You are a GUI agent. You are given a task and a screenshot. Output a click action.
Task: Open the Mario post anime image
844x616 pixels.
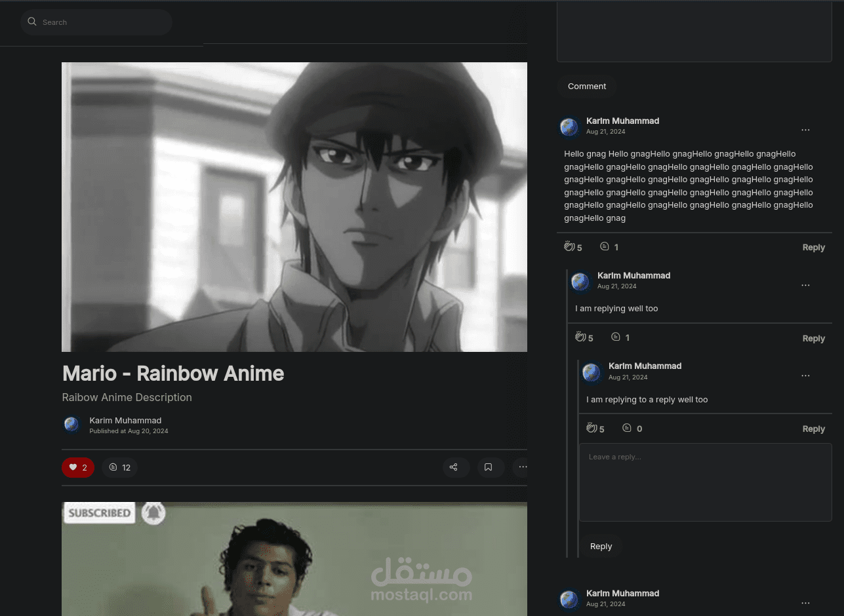[294, 207]
